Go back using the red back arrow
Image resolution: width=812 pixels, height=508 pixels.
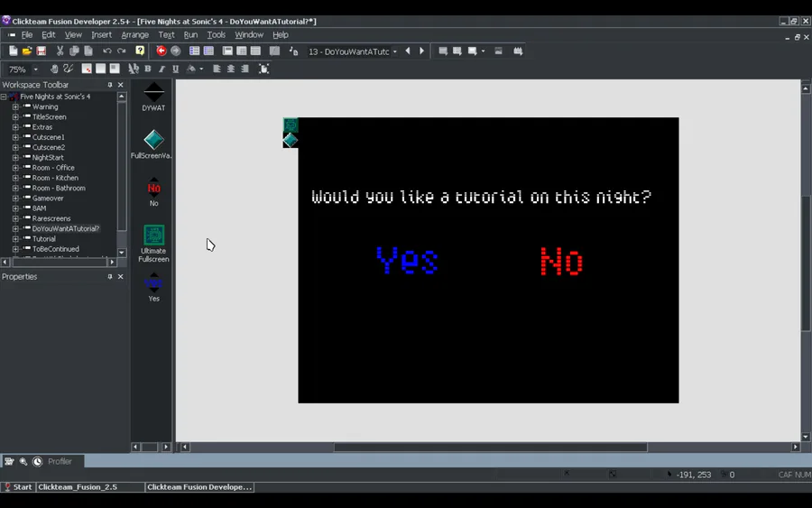coord(161,51)
